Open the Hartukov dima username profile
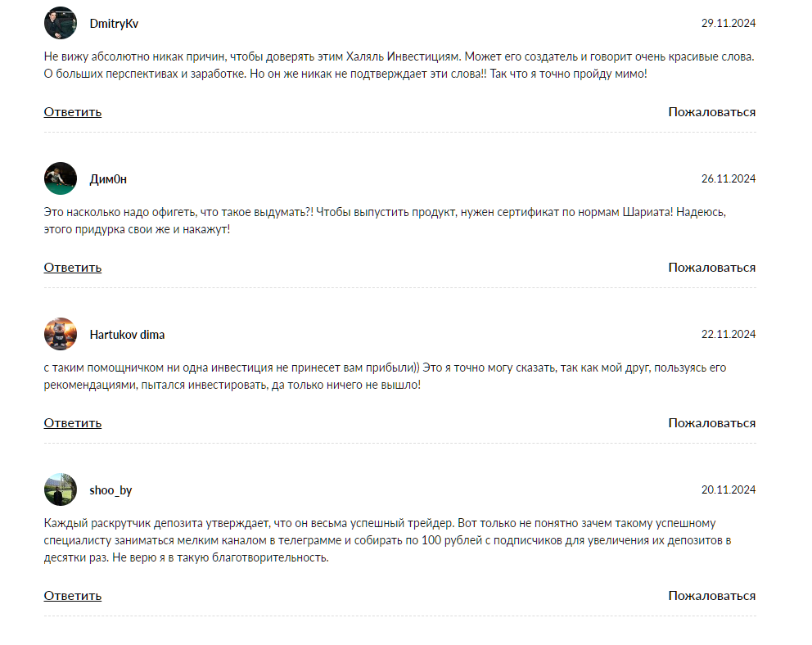This screenshot has height=645, width=812. [x=127, y=335]
